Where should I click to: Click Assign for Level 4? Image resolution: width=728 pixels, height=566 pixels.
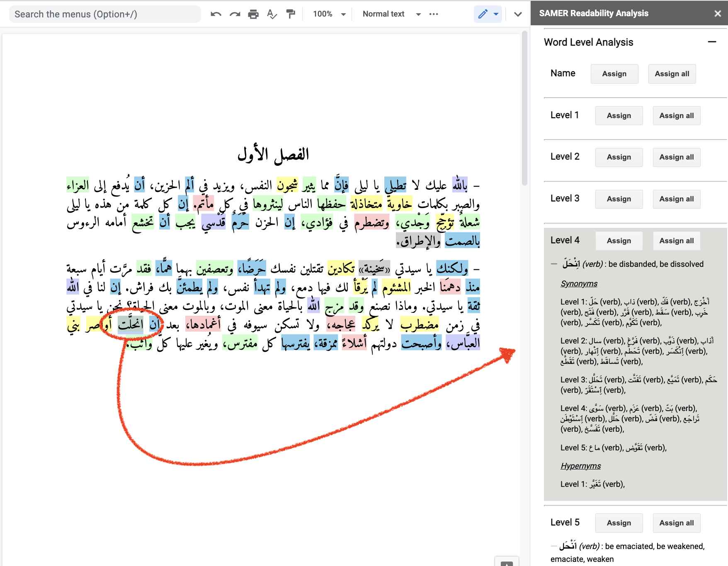coord(619,241)
